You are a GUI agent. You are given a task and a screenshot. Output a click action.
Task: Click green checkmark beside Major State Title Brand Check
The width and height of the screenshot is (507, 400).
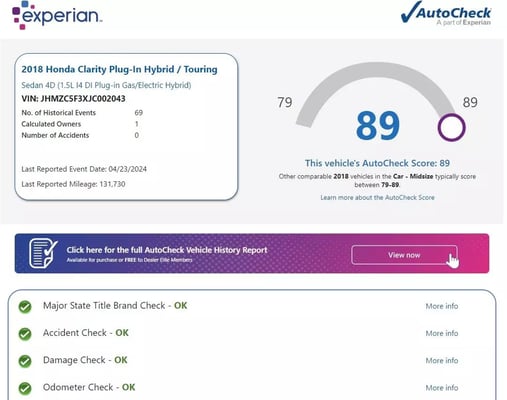point(25,307)
